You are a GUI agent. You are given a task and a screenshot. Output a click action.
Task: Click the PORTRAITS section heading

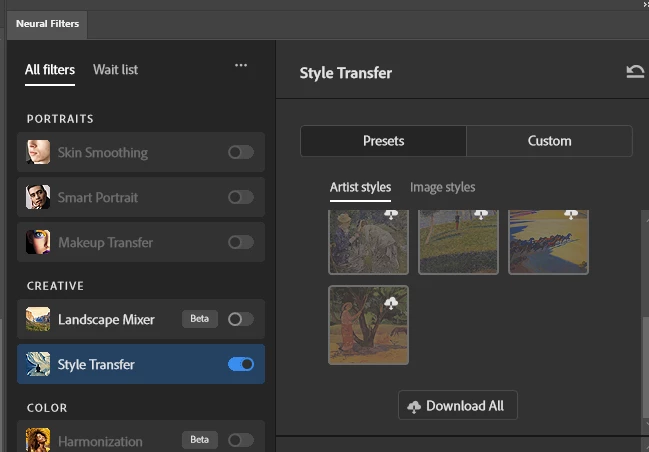pyautogui.click(x=60, y=119)
